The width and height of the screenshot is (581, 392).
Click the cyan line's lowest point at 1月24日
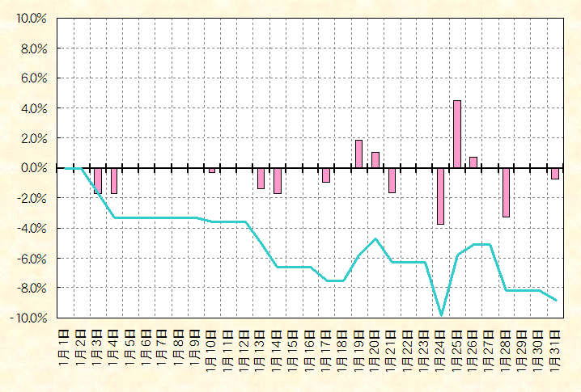pyautogui.click(x=441, y=314)
